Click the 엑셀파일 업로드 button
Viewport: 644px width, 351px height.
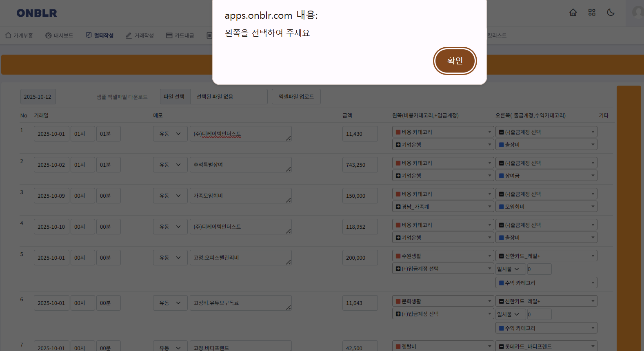(x=296, y=97)
